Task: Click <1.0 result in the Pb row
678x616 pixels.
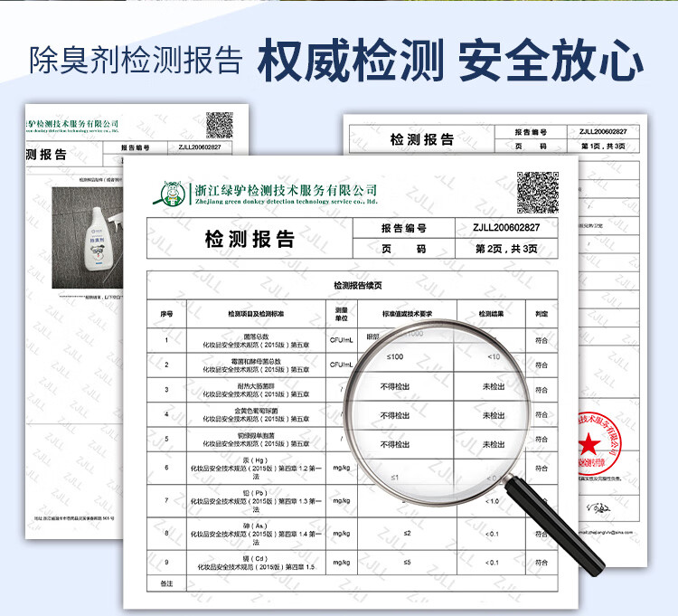Action: pyautogui.click(x=492, y=501)
